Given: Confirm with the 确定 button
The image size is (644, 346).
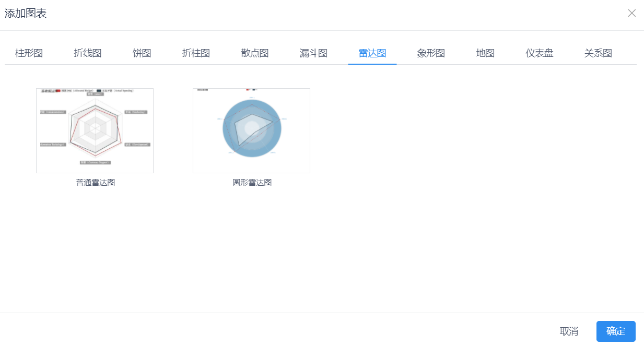Looking at the screenshot, I should [x=616, y=331].
